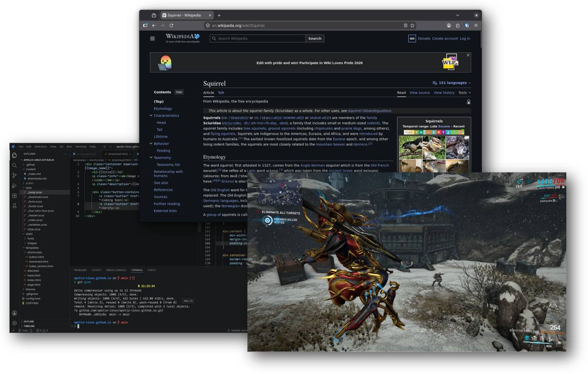This screenshot has width=588, height=374.
Task: Click VS Code go forward arrow in title bar
Action: 110,146
